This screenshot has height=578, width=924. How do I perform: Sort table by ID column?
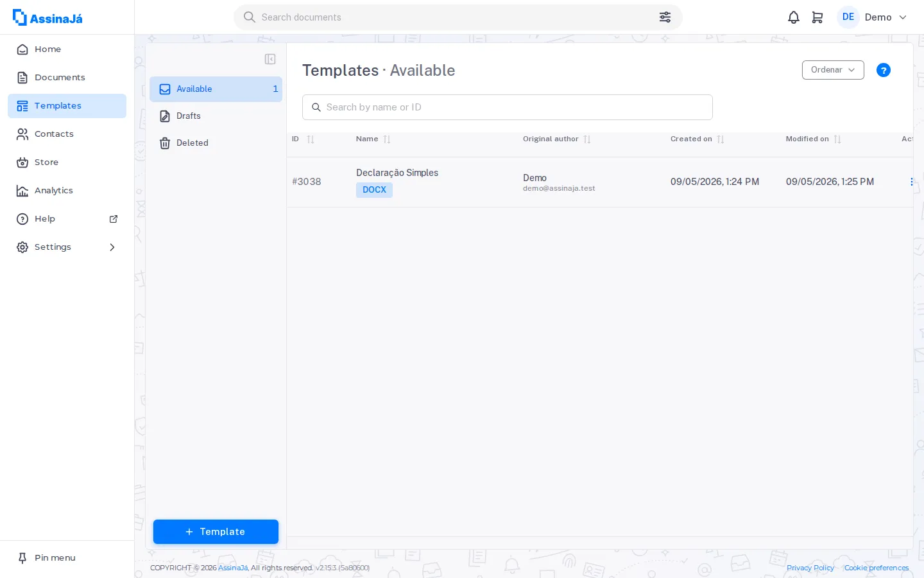[x=311, y=139]
